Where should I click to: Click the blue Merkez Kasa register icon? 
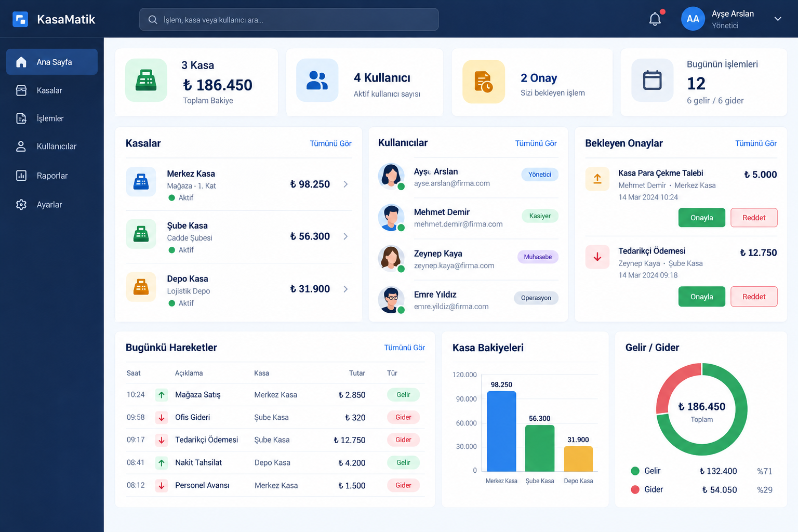(x=141, y=182)
